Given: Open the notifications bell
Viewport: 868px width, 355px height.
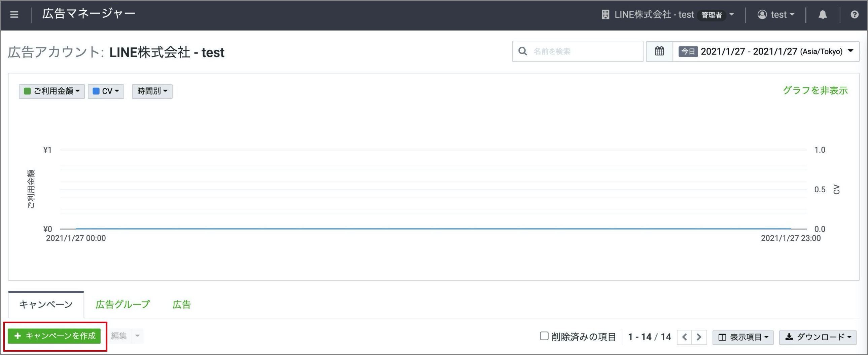Looking at the screenshot, I should pyautogui.click(x=823, y=14).
